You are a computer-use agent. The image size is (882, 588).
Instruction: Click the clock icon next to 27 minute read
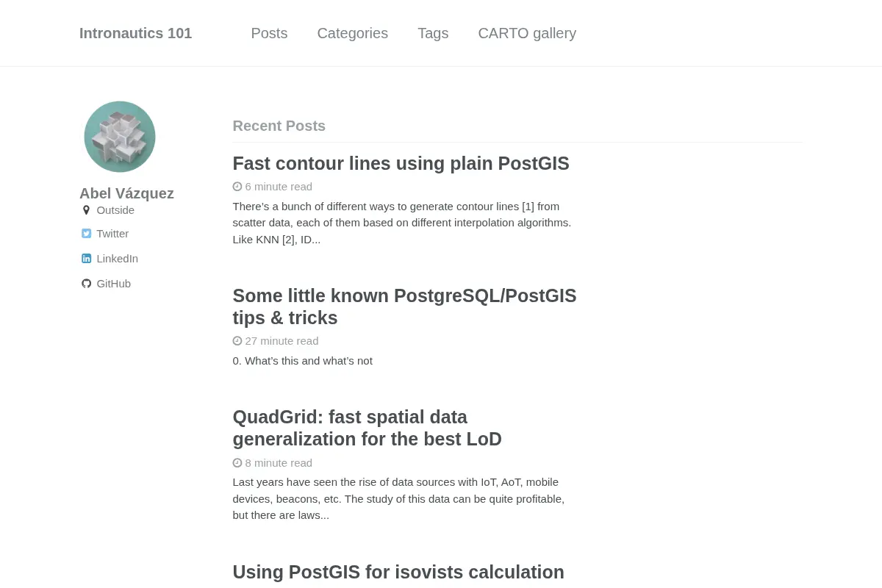[237, 341]
